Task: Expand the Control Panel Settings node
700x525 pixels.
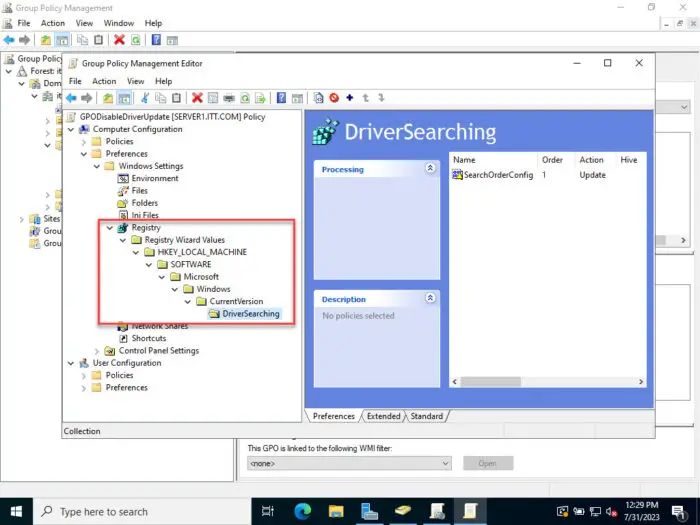Action: (97, 351)
